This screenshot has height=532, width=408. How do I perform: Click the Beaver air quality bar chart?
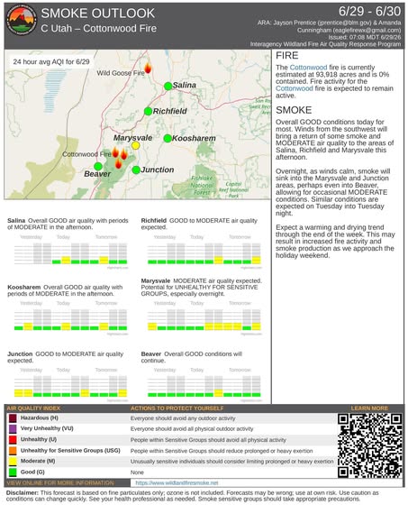[x=204, y=385]
